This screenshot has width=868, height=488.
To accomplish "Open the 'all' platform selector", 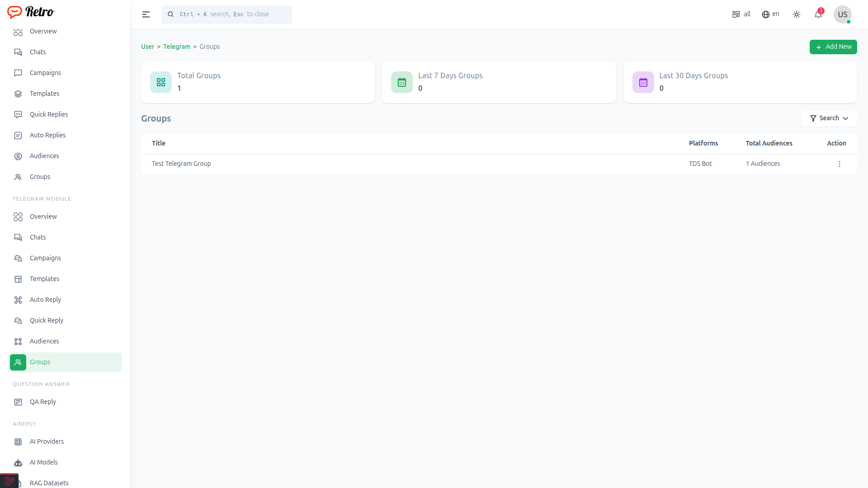I will (741, 14).
